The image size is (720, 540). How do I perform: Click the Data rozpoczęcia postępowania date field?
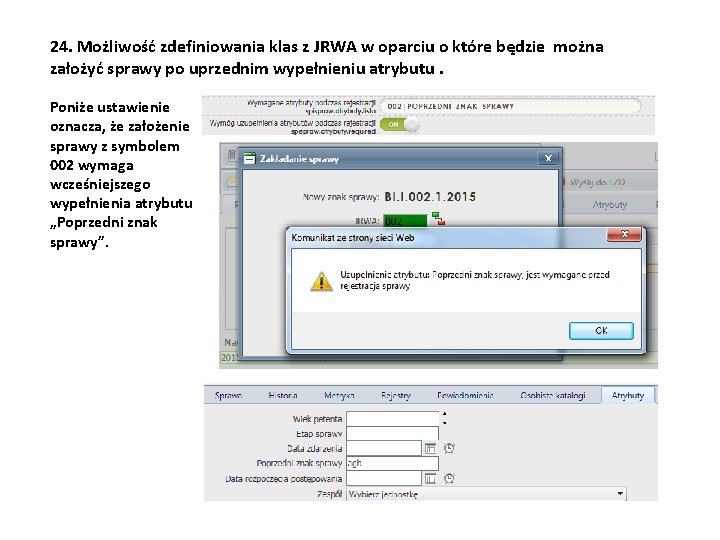(x=384, y=478)
